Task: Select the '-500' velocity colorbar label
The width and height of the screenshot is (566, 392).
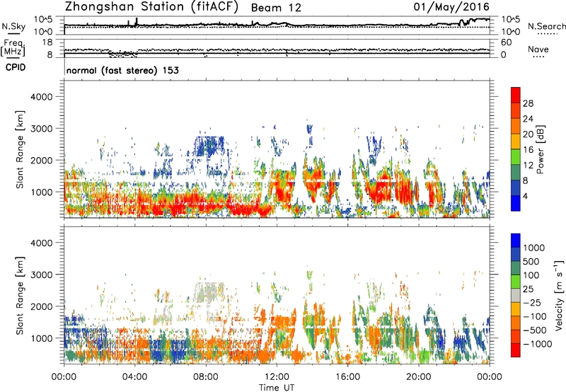Action: 535,330
